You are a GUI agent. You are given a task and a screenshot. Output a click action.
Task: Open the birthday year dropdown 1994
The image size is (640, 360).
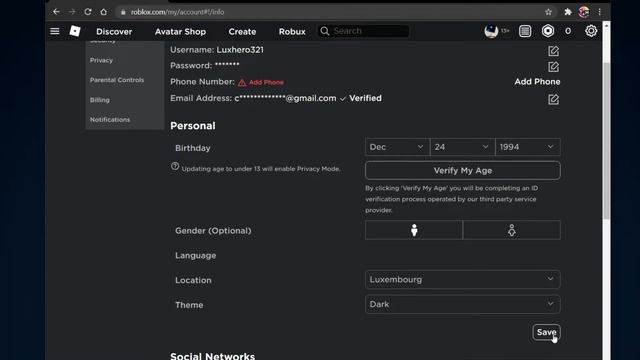[x=528, y=147]
